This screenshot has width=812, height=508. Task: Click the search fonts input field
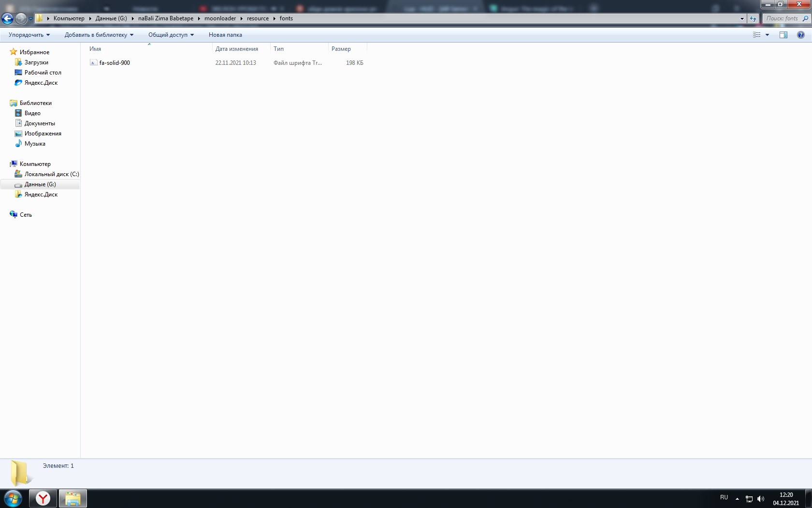point(782,18)
